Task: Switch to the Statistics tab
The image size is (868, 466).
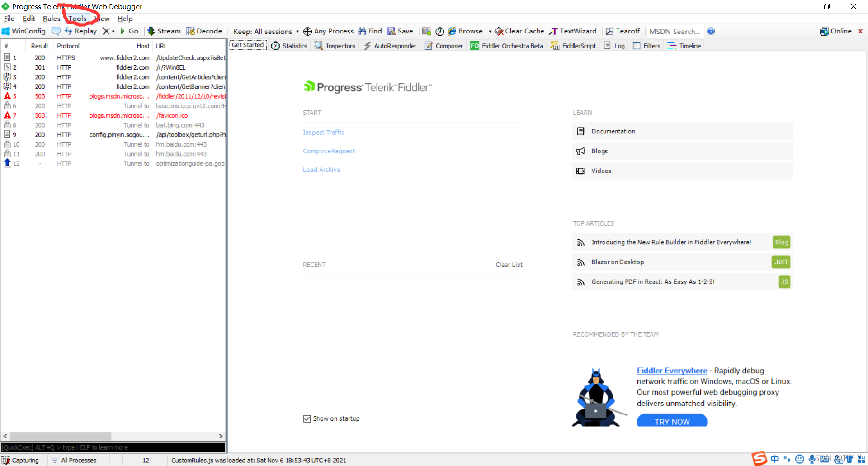Action: (x=289, y=46)
